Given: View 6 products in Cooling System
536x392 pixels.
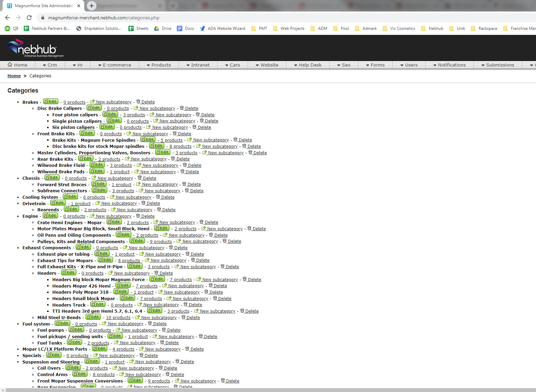Looking at the screenshot, I should [x=94, y=197].
